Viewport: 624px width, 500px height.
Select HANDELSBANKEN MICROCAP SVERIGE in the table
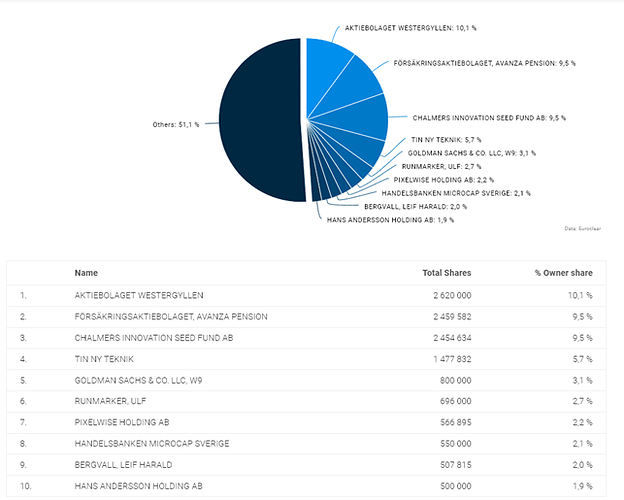(x=152, y=443)
